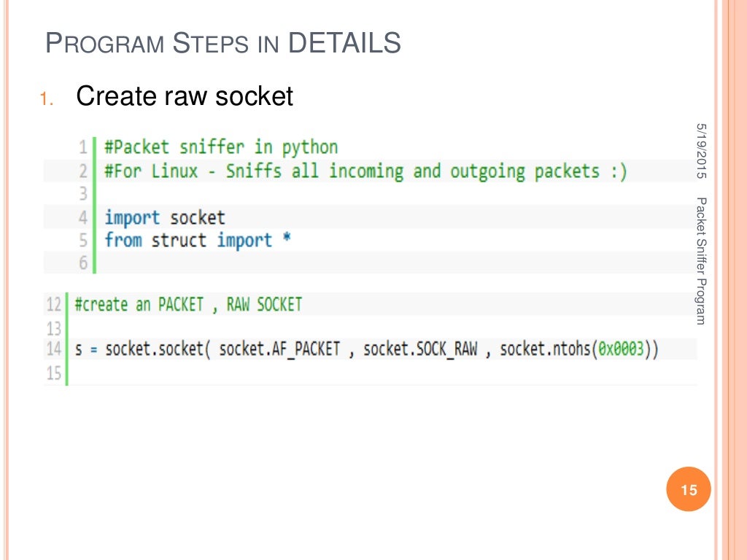Click the '#Packet sniffer in python' comment line
The height and width of the screenshot is (560, 747).
point(221,148)
